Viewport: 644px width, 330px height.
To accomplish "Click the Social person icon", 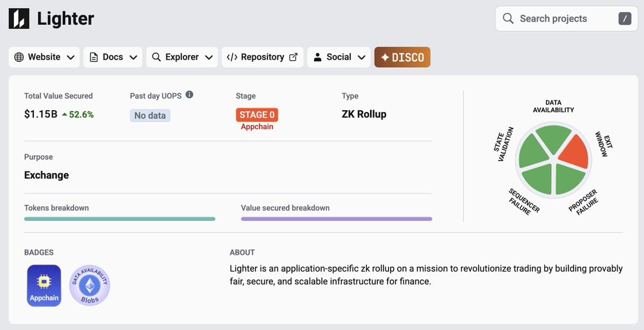I will click(318, 56).
